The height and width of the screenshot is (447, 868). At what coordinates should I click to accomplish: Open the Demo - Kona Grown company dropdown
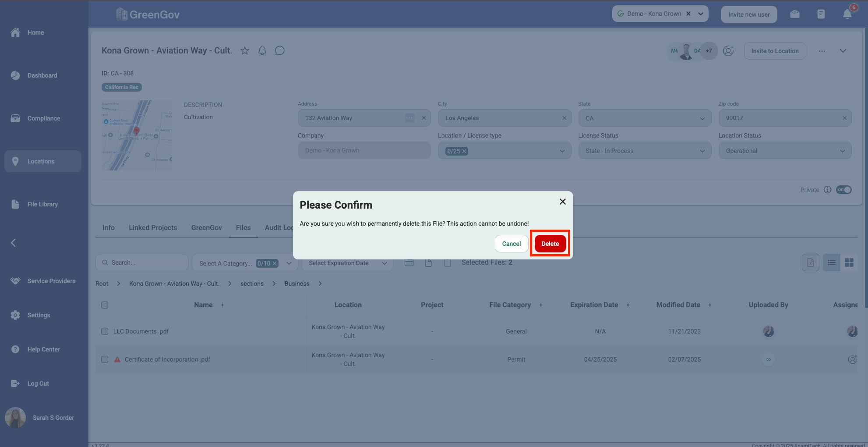[701, 14]
